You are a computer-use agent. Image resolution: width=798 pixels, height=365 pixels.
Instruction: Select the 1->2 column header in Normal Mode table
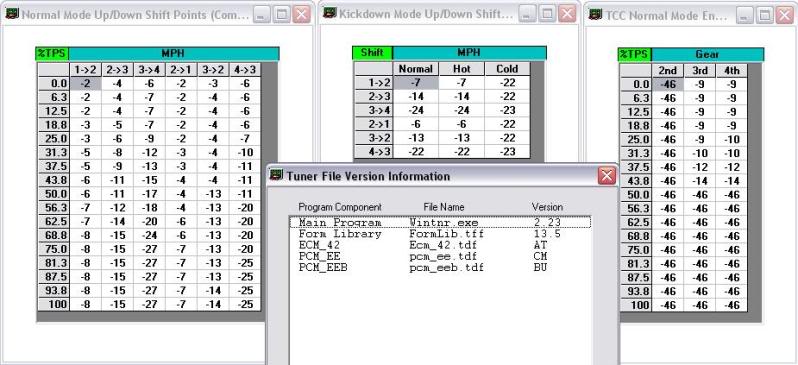[85, 70]
